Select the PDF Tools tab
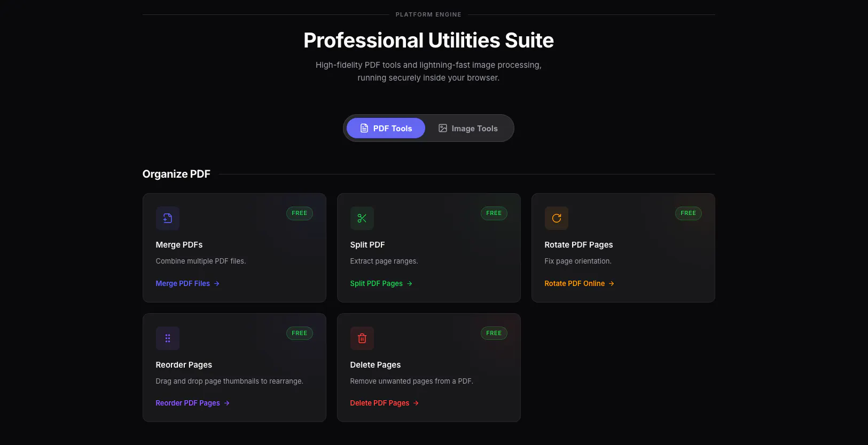Screen dimensions: 868x445 386,128
